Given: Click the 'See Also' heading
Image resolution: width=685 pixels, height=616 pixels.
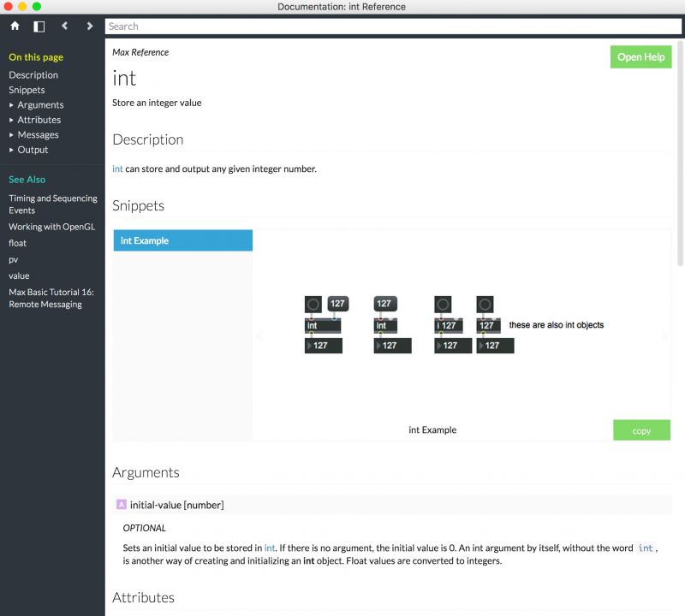Looking at the screenshot, I should (27, 180).
